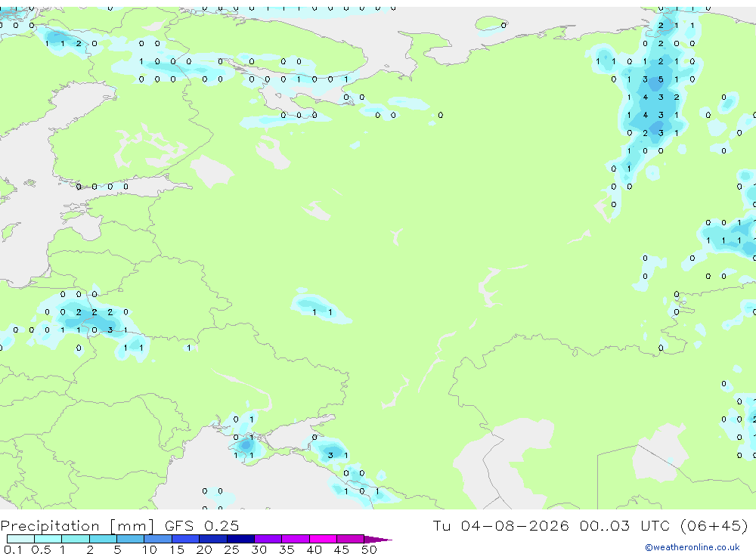756x554 pixels.
Task: Select the legend swatch between 15 and 20
Action: tap(186, 539)
